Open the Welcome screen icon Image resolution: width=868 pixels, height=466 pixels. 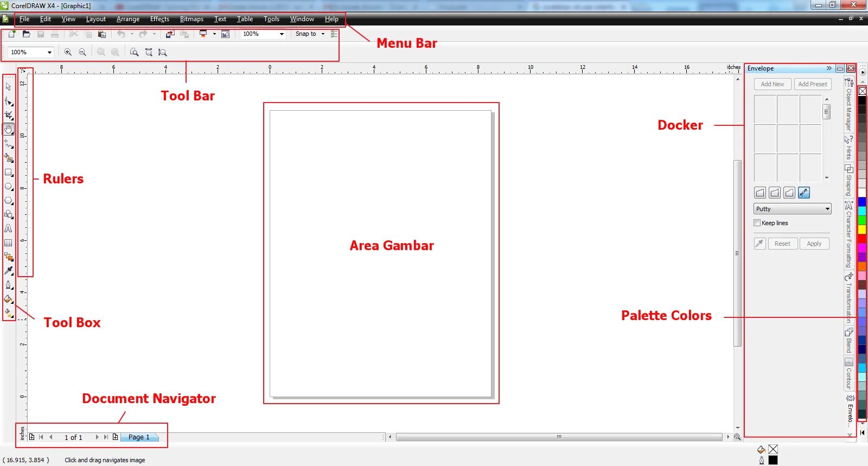click(x=226, y=34)
